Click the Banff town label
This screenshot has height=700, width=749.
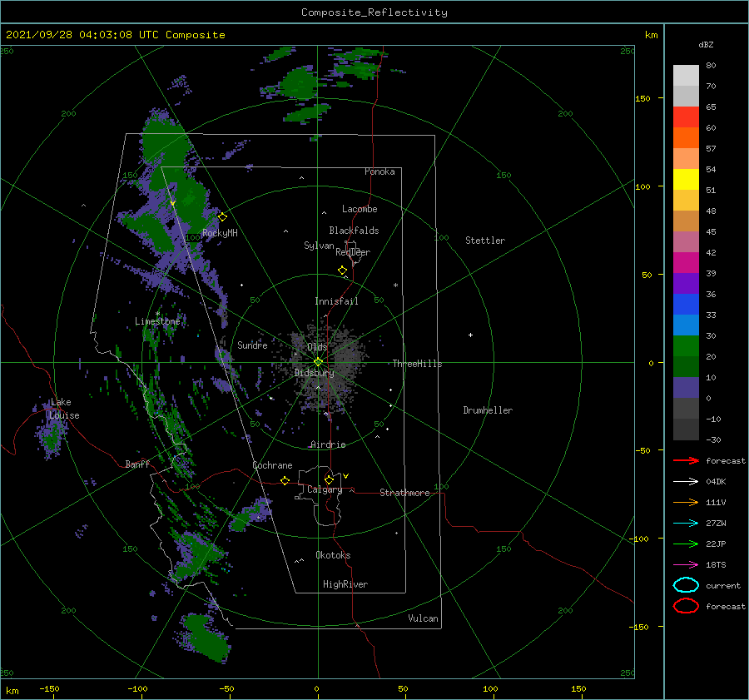[137, 464]
